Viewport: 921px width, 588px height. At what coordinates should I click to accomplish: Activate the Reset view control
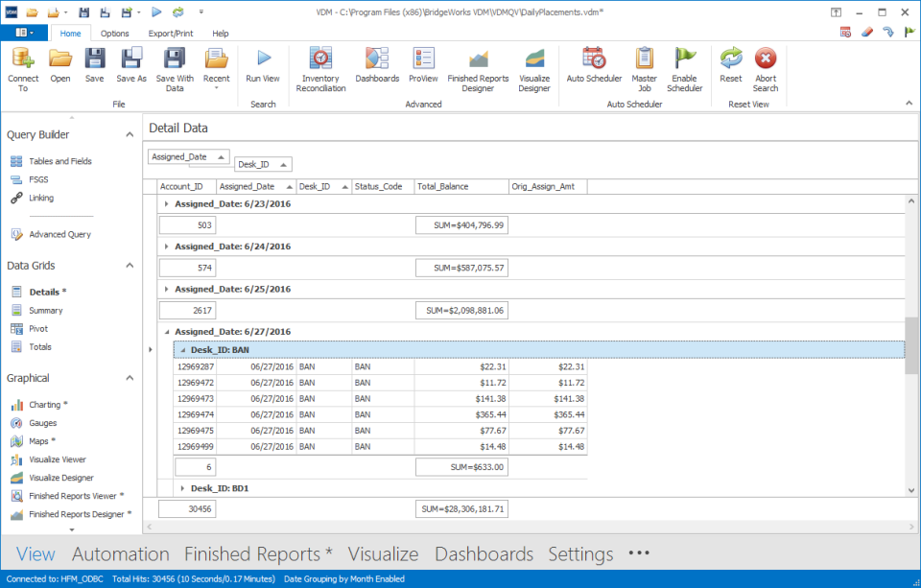tap(731, 67)
